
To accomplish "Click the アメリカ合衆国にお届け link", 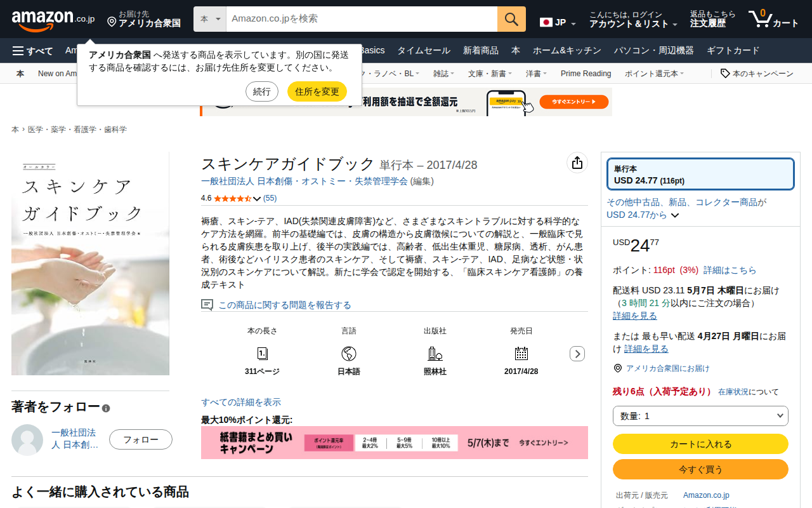I will 668,368.
